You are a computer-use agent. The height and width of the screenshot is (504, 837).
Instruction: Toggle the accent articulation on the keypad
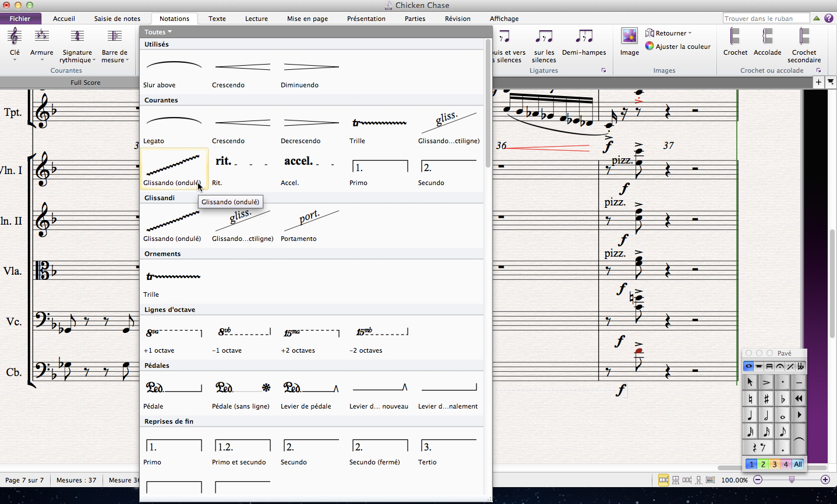[x=767, y=382]
